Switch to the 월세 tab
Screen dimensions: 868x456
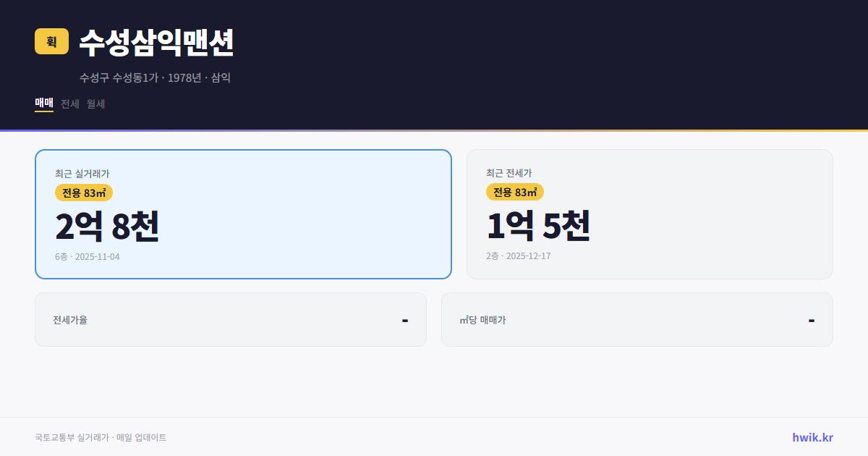pyautogui.click(x=95, y=104)
